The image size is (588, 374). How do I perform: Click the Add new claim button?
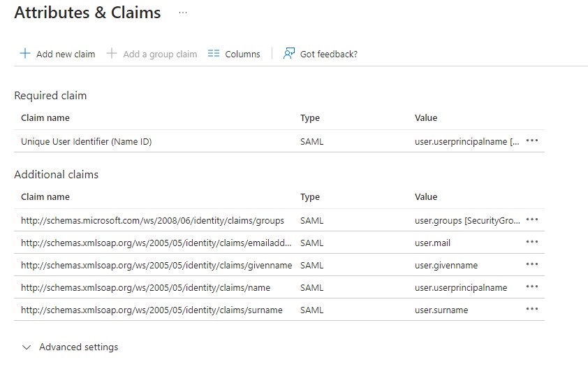[x=65, y=54]
